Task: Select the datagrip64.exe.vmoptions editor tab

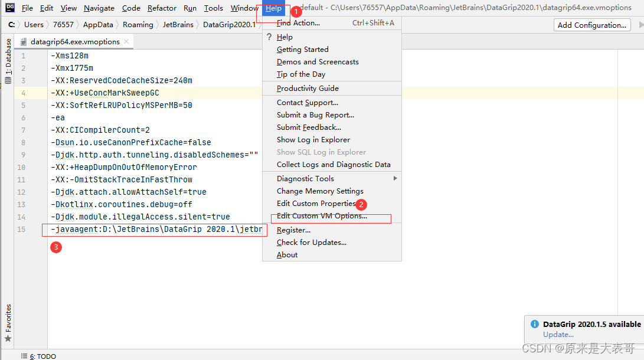Action: (75, 41)
